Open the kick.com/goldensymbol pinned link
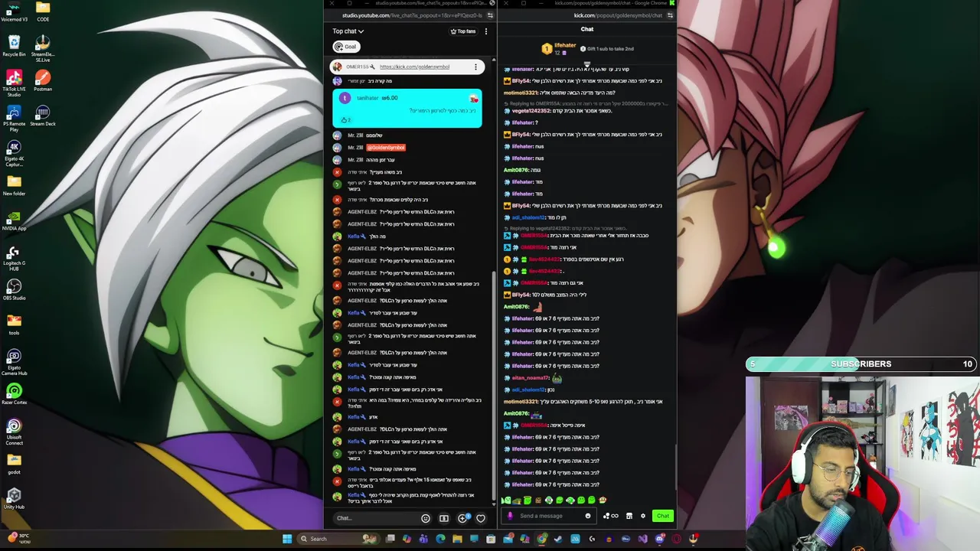 coord(414,67)
